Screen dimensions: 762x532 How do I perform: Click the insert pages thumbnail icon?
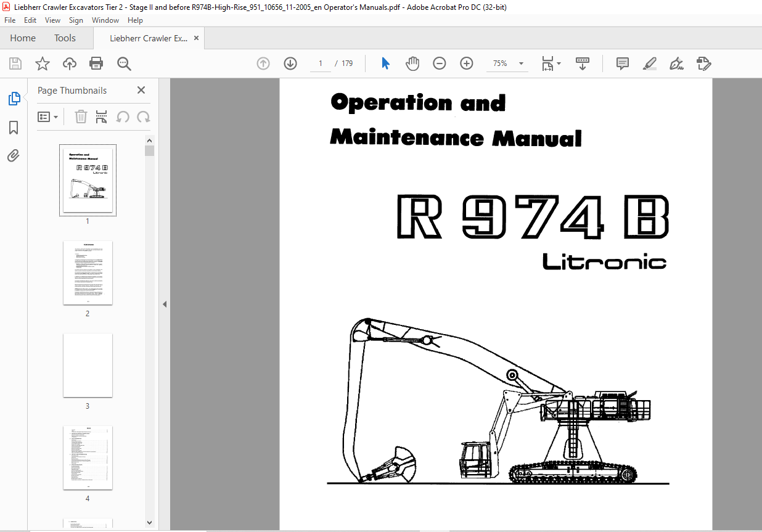click(102, 117)
